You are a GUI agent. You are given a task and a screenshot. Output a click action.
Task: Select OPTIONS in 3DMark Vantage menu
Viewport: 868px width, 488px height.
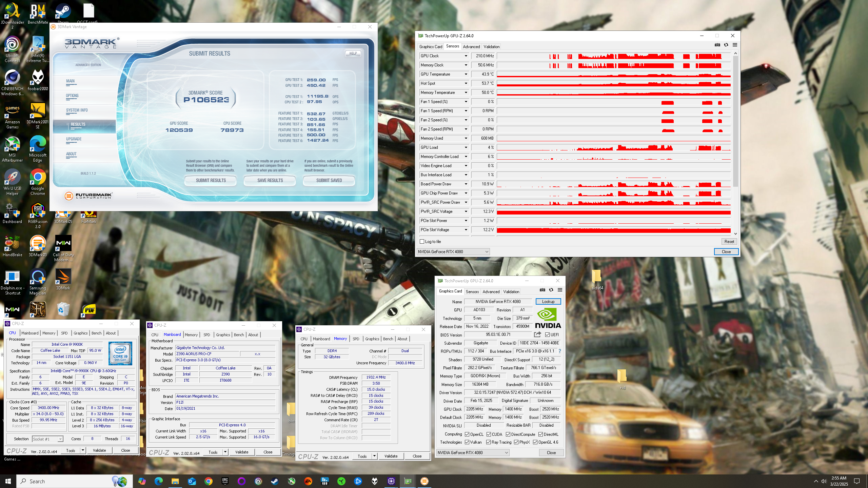click(72, 96)
